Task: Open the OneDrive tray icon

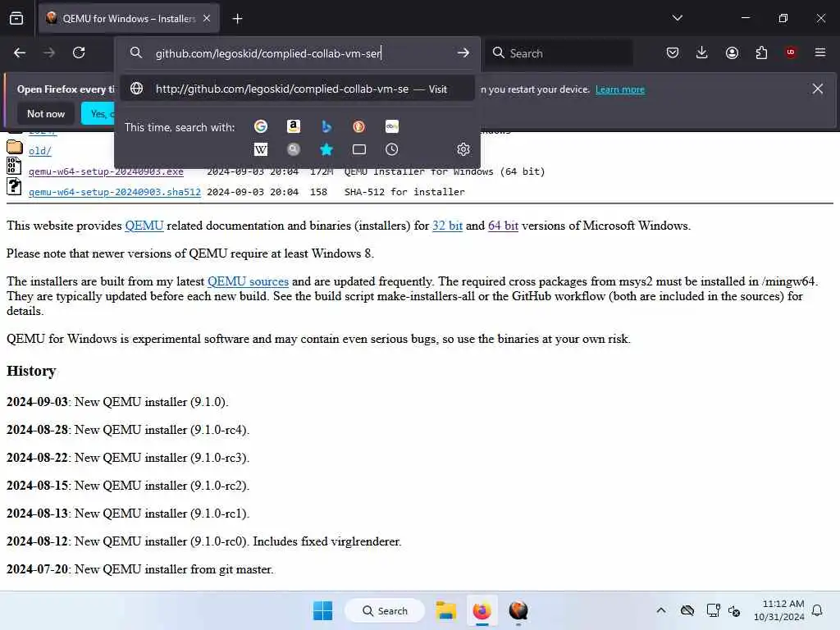Action: (687, 610)
